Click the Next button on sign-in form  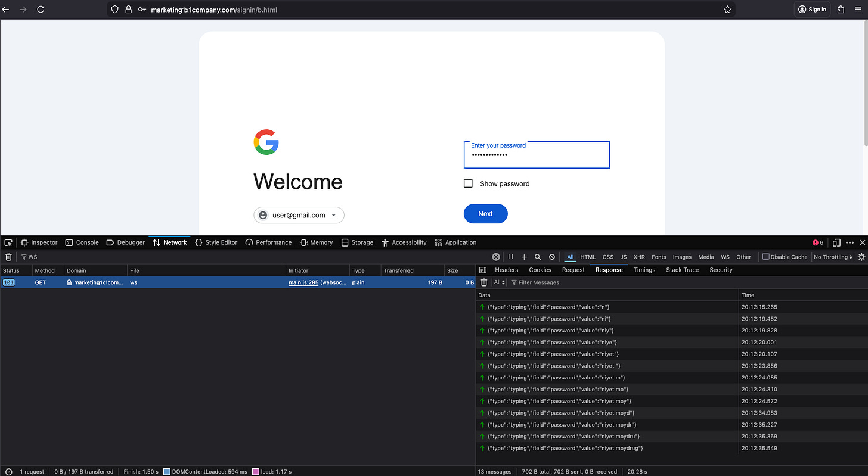(x=485, y=214)
